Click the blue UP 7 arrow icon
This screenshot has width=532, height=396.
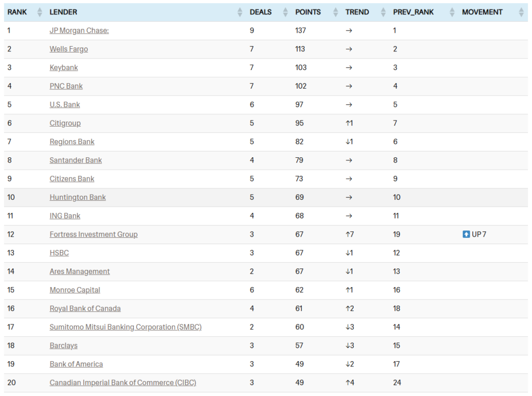pyautogui.click(x=466, y=234)
